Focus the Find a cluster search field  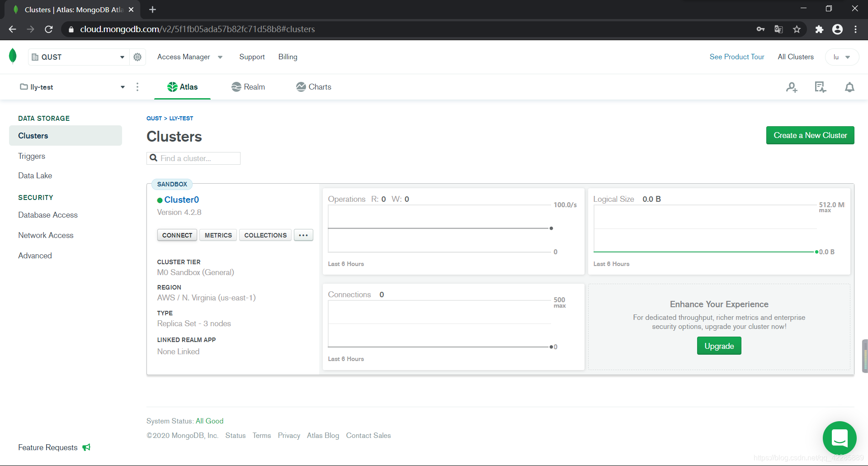point(193,158)
